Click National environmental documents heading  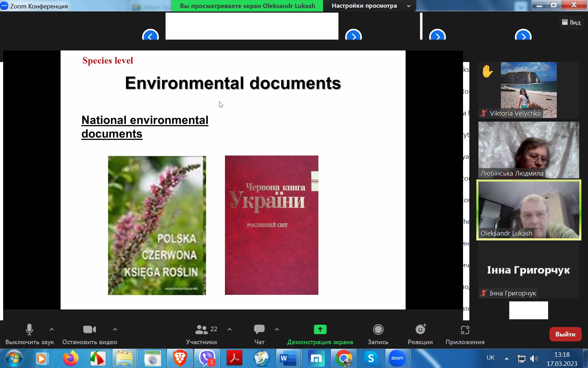(145, 127)
